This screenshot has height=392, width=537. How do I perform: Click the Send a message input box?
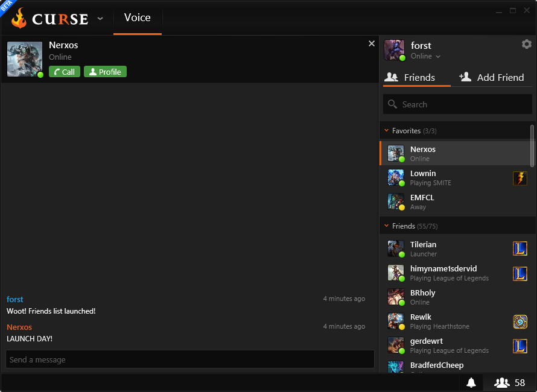point(189,359)
